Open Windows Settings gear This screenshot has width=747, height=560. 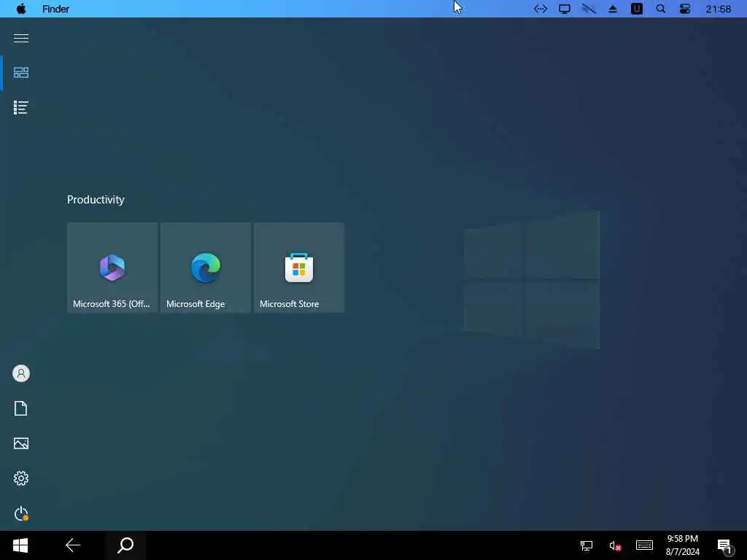click(x=21, y=478)
